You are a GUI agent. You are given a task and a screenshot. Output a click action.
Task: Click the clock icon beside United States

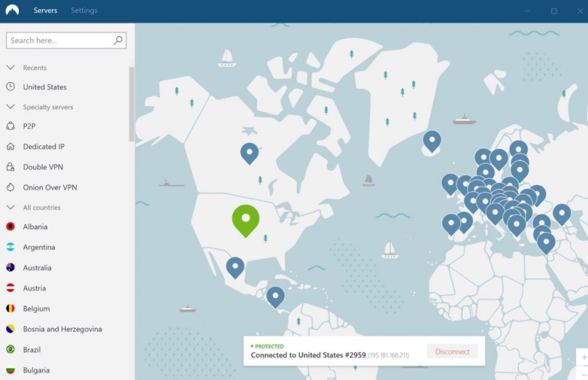(x=10, y=87)
